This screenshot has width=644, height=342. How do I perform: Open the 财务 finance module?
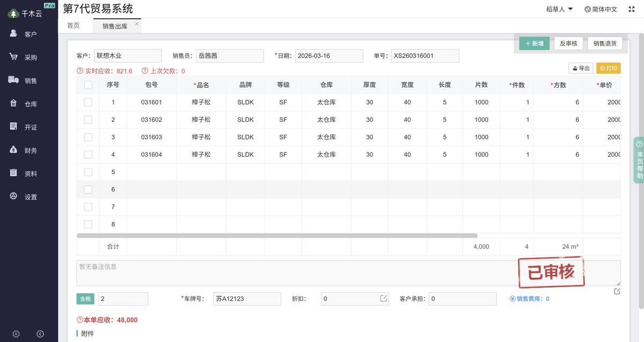24,150
